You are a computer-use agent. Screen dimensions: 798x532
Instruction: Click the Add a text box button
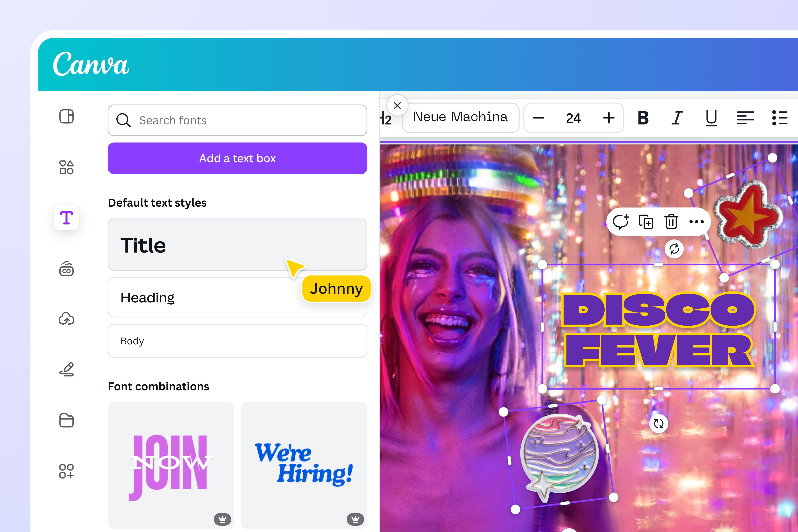(x=237, y=158)
